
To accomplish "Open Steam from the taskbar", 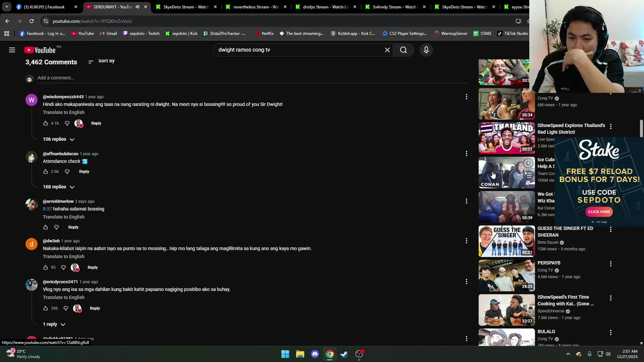I will (344, 354).
